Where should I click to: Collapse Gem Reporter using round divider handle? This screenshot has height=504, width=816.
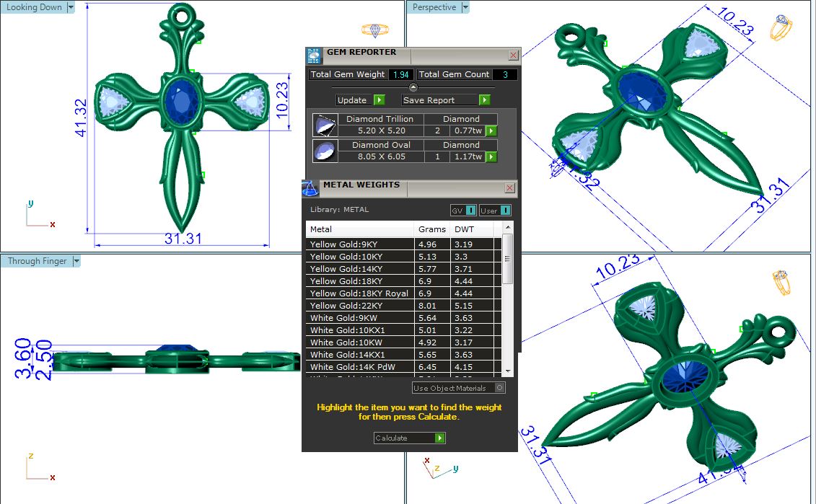[x=413, y=87]
